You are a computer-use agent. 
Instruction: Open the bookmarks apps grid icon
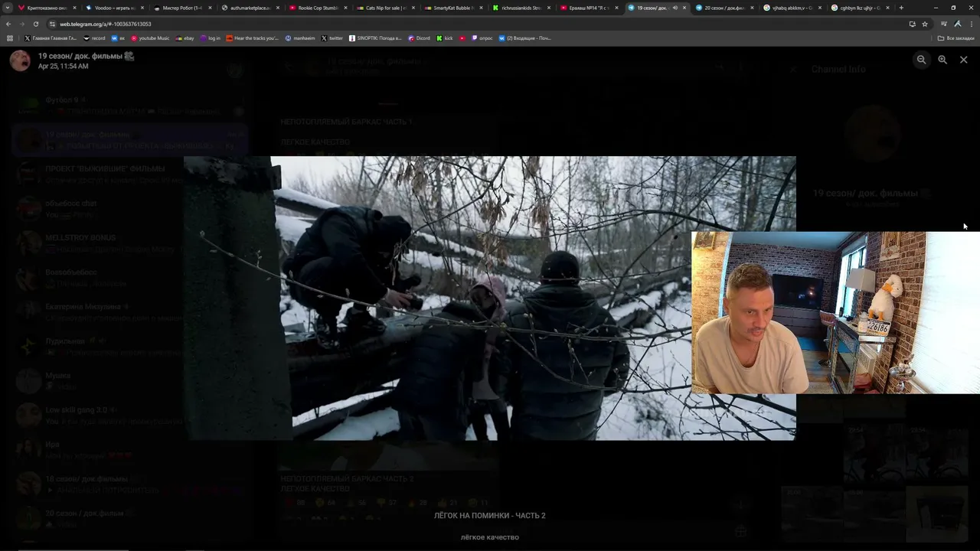click(10, 37)
